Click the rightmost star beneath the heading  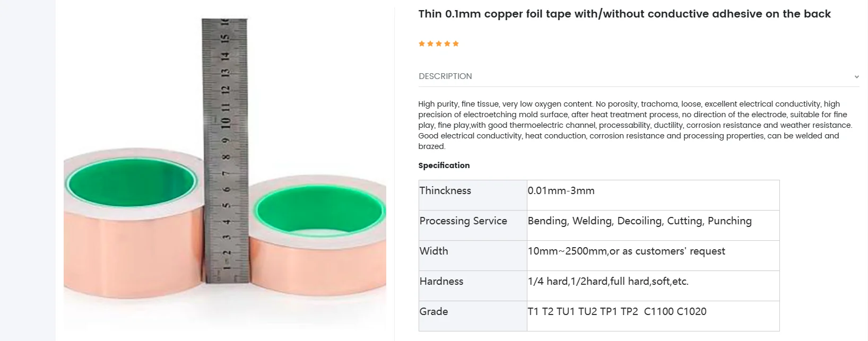tap(456, 43)
